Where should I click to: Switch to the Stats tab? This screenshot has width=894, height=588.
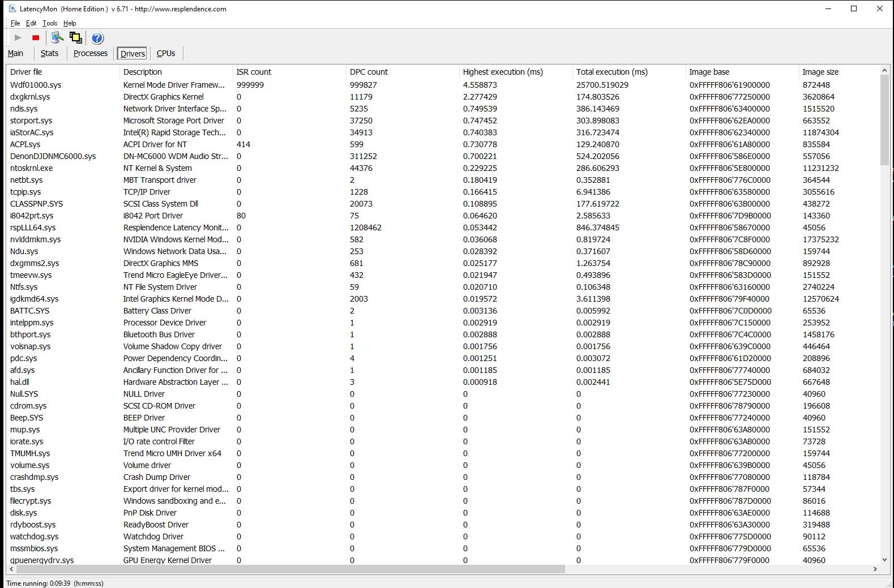[x=49, y=53]
